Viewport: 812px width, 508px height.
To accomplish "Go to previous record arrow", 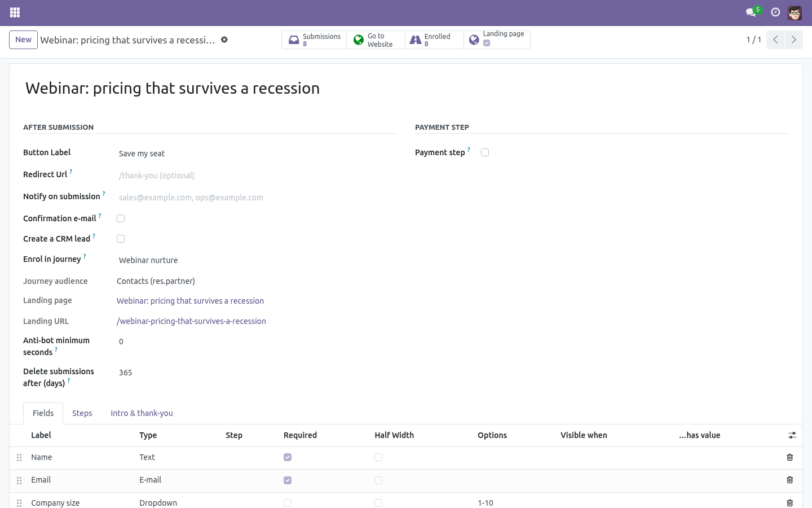I will [775, 40].
